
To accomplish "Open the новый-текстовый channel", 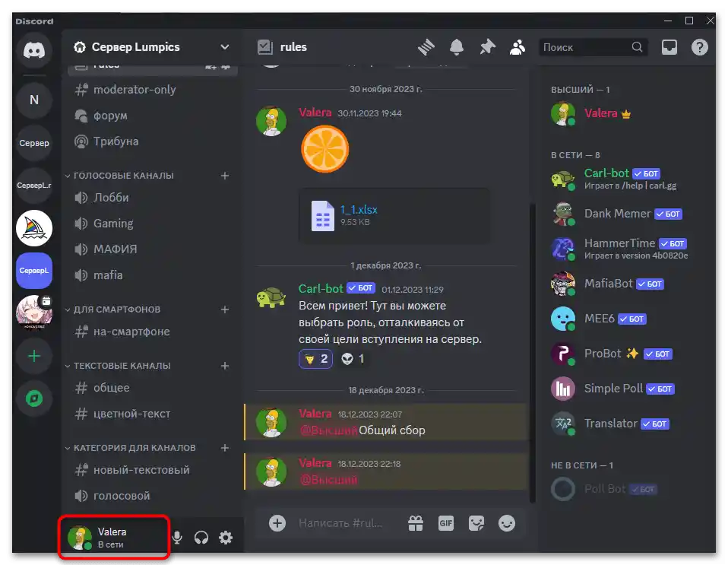I will [153, 470].
